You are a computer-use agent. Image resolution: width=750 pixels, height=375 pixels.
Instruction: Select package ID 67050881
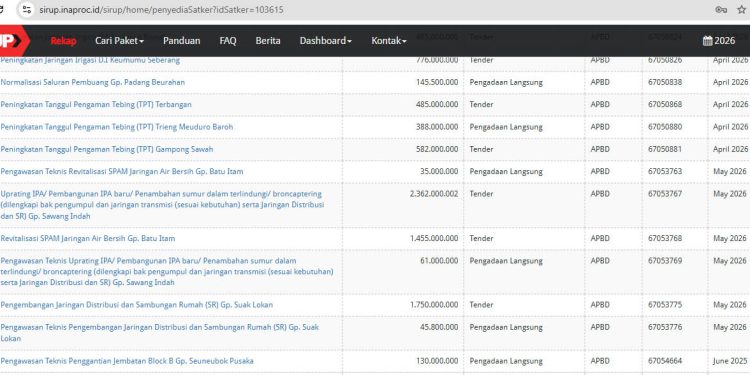(x=665, y=149)
